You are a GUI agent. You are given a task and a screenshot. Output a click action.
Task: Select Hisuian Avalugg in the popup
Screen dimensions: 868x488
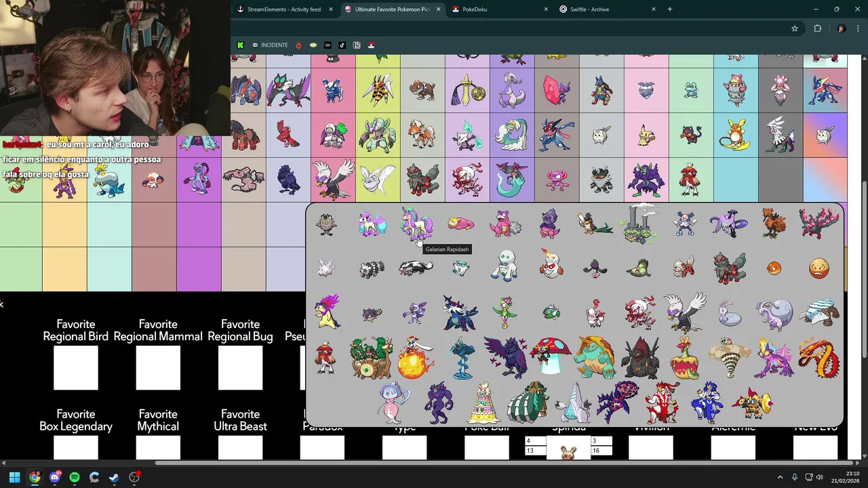click(x=819, y=312)
